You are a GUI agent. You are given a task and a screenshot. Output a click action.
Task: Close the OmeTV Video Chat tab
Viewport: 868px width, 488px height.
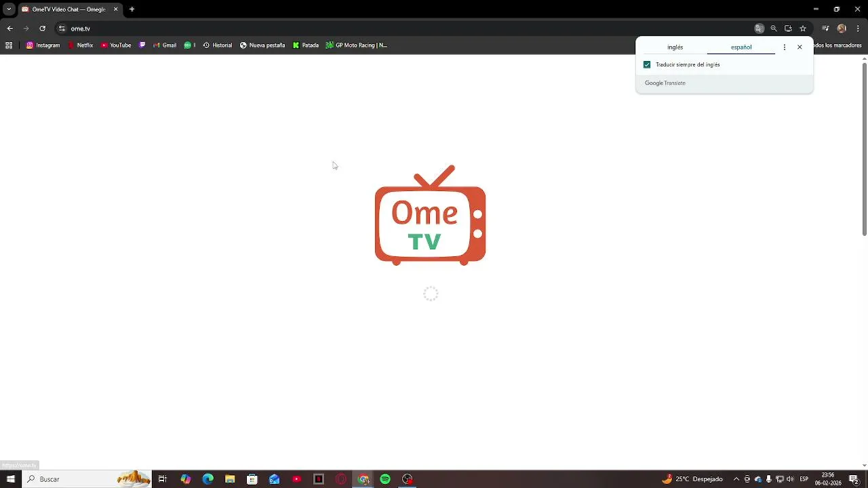(x=115, y=9)
